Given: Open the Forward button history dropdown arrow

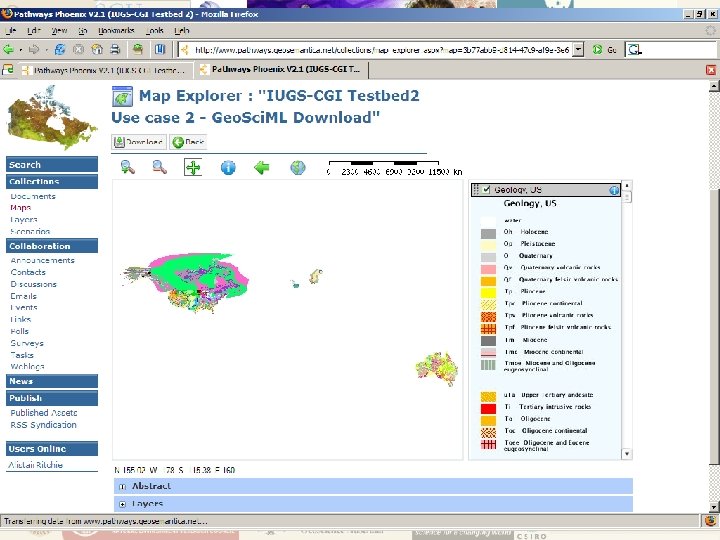Looking at the screenshot, I should point(46,50).
